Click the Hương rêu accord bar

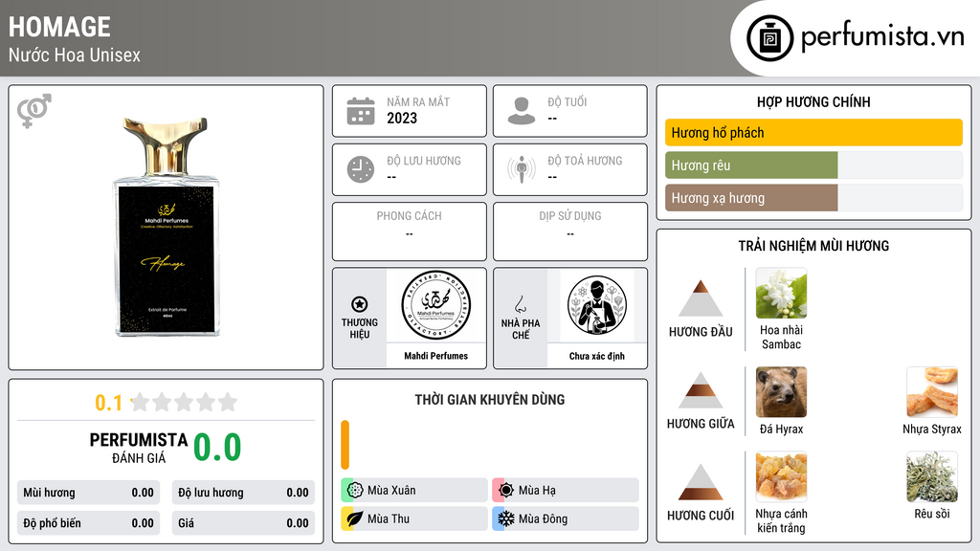click(x=813, y=165)
